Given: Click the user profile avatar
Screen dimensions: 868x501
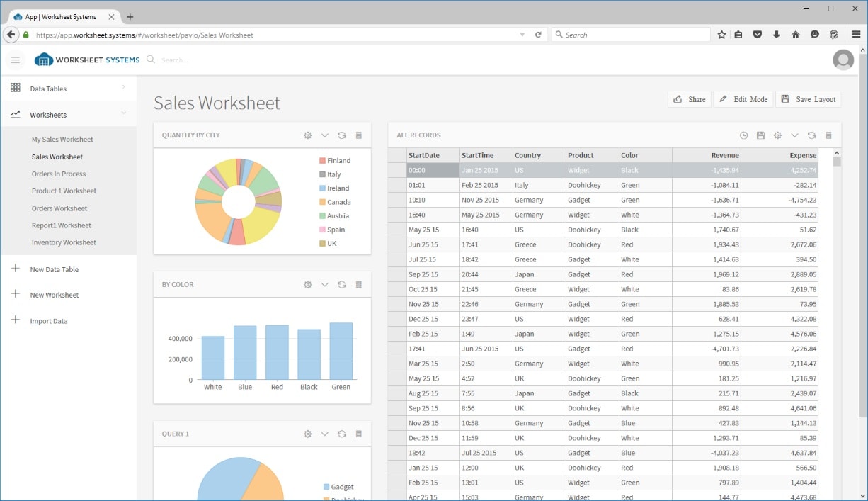Looking at the screenshot, I should 843,60.
